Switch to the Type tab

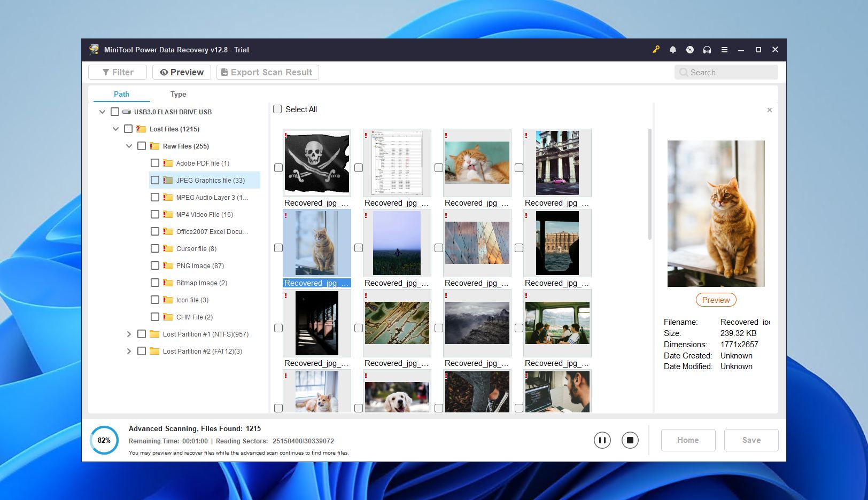pyautogui.click(x=179, y=94)
